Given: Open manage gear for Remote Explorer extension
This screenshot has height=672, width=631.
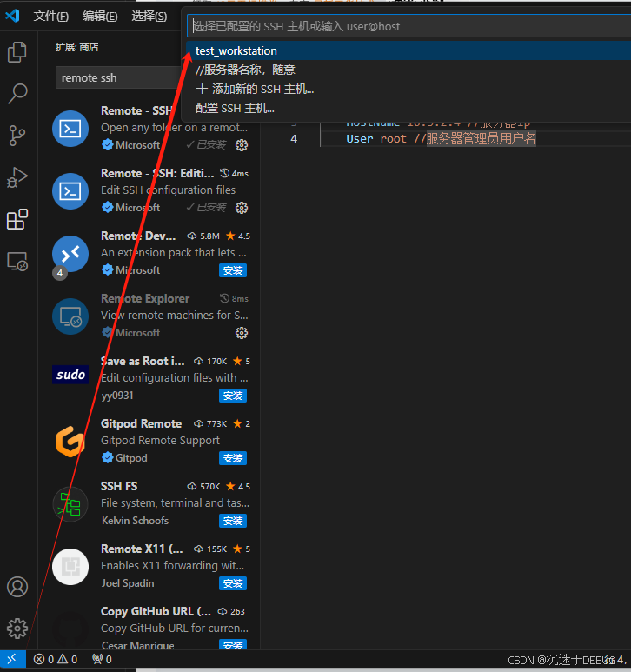Looking at the screenshot, I should click(242, 333).
